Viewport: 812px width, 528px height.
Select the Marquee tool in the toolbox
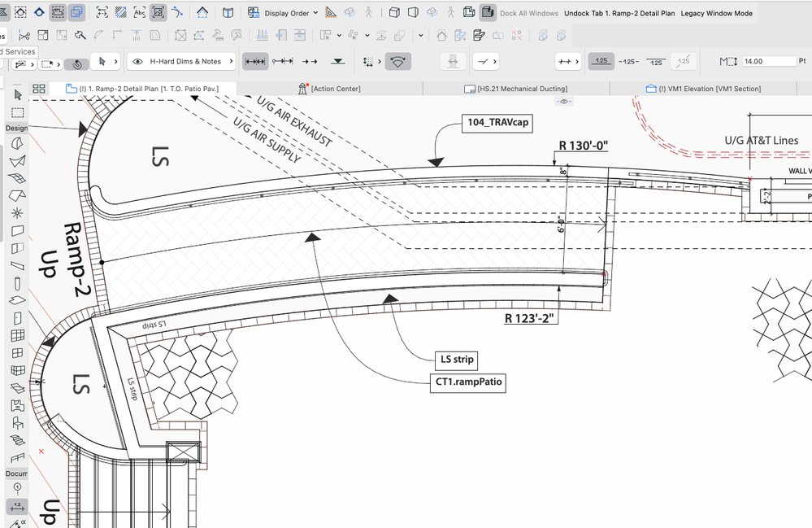tap(18, 112)
